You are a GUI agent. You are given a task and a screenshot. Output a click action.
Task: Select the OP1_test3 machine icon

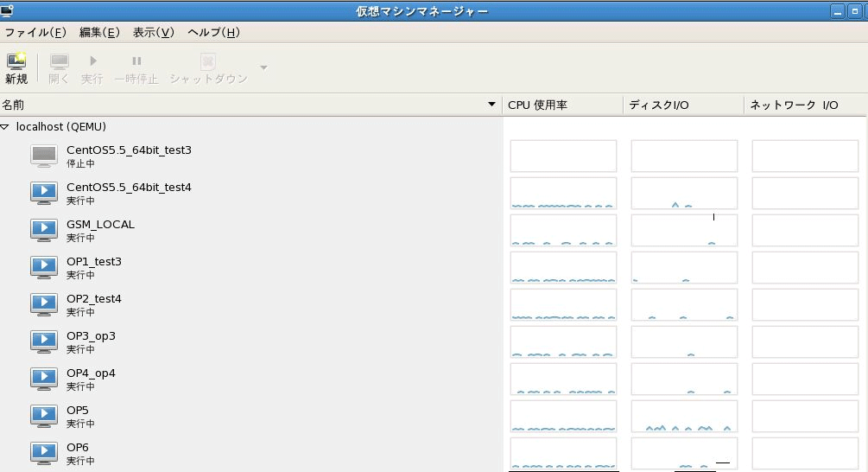44,267
